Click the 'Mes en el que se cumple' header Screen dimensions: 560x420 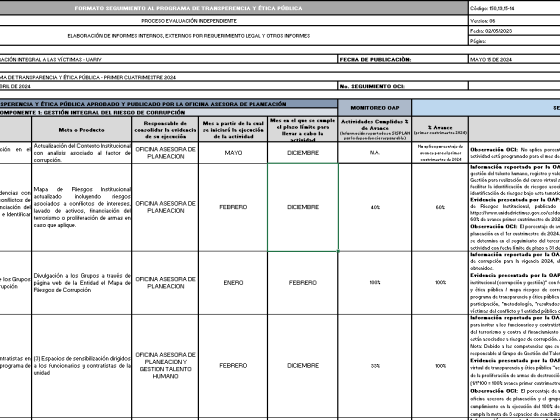pos(303,130)
